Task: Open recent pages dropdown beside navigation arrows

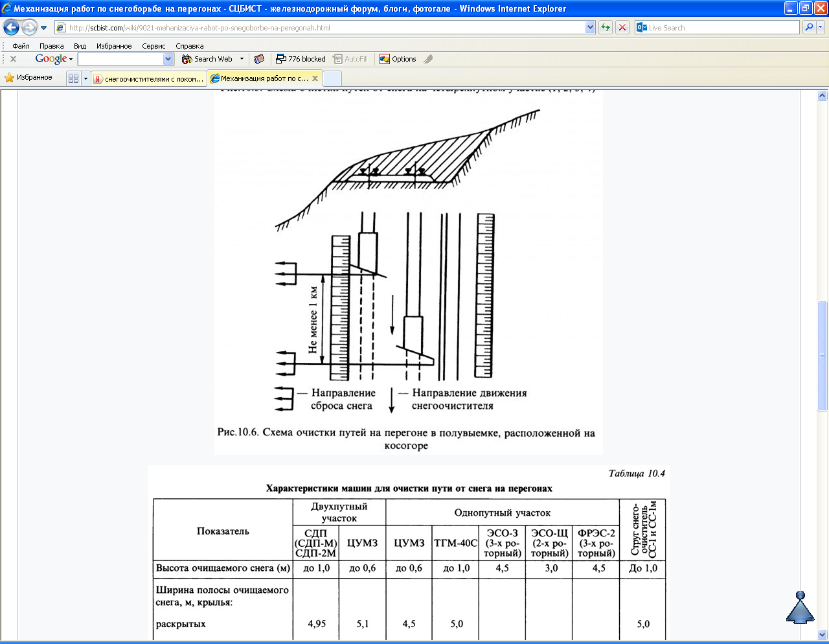Action: point(44,28)
